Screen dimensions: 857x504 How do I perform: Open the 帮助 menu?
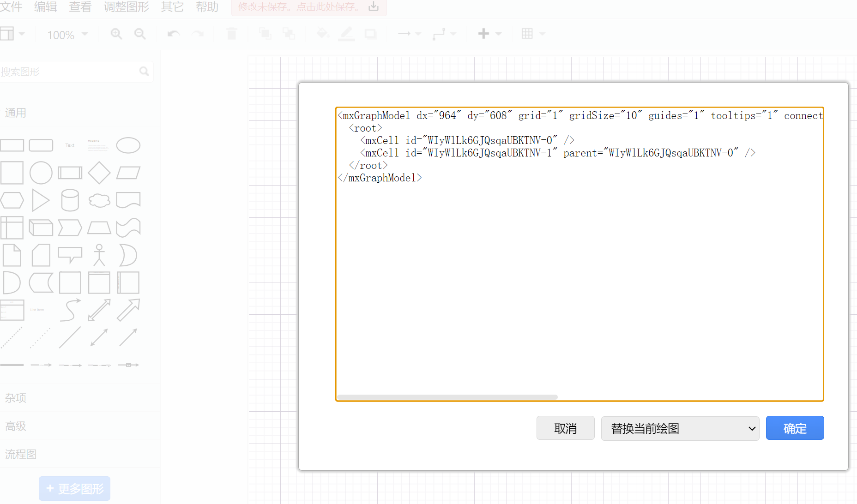coord(207,7)
